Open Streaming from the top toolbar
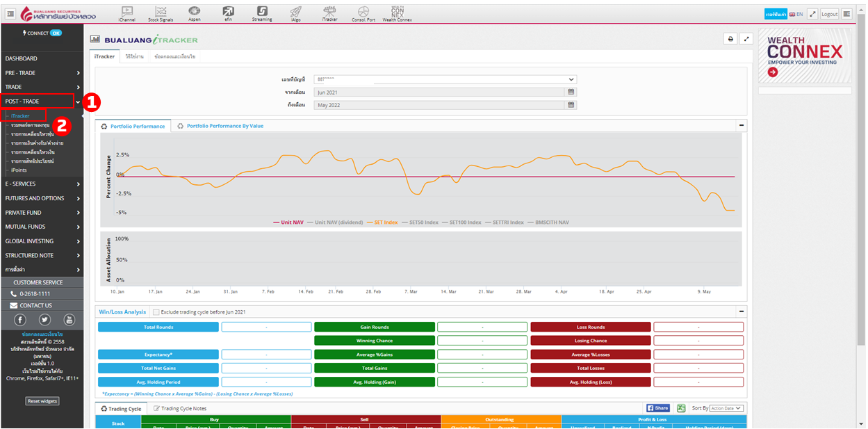 [x=262, y=13]
